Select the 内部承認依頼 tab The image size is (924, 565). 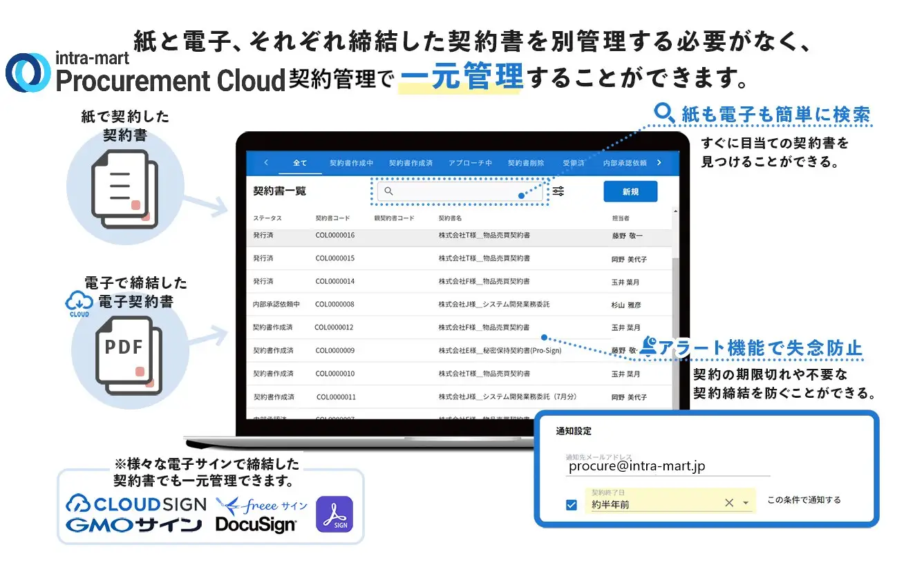pos(625,163)
